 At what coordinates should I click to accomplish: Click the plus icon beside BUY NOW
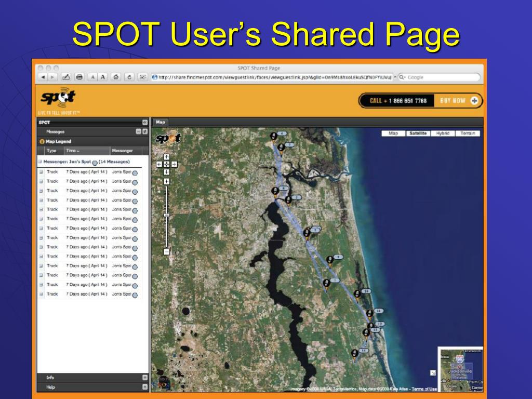point(474,101)
